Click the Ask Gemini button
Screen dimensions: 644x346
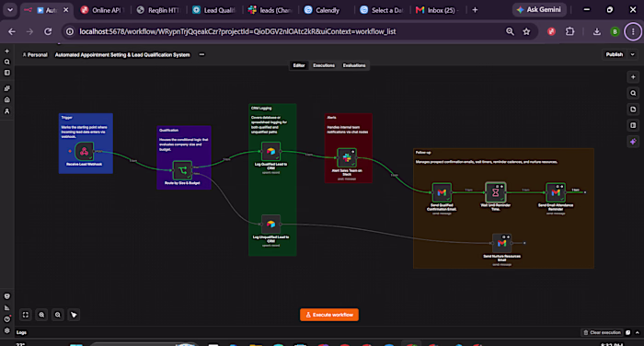click(539, 10)
